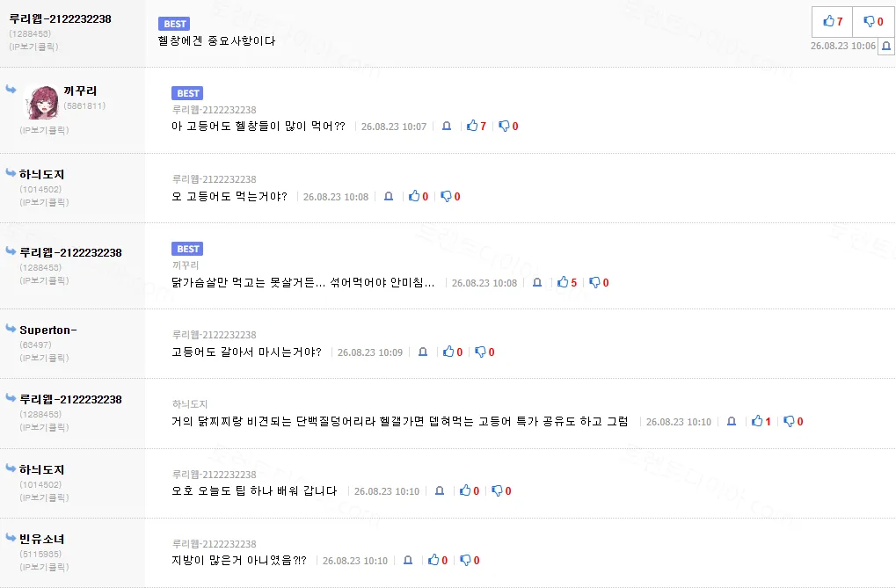This screenshot has height=588, width=896.
Task: Open 빈유소녀's username
Action: [x=41, y=539]
